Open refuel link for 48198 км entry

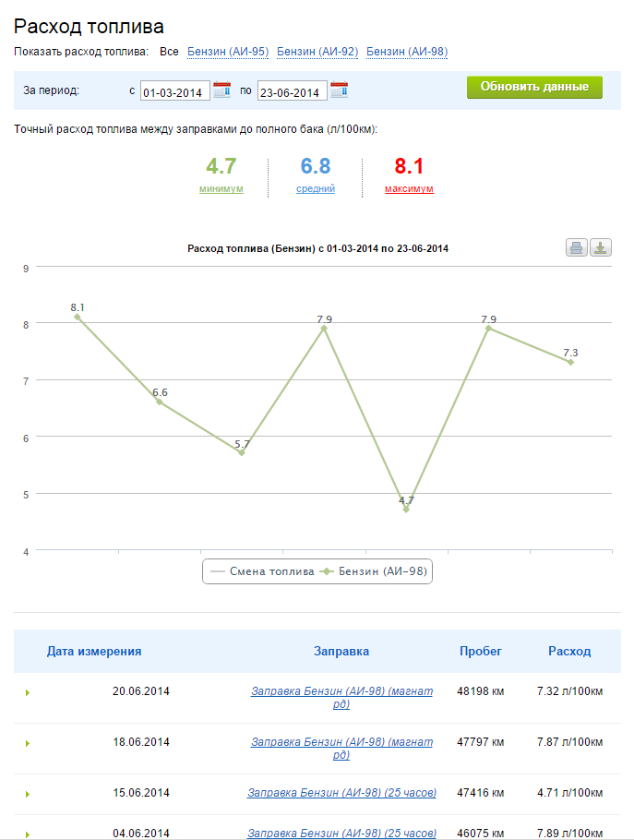341,697
